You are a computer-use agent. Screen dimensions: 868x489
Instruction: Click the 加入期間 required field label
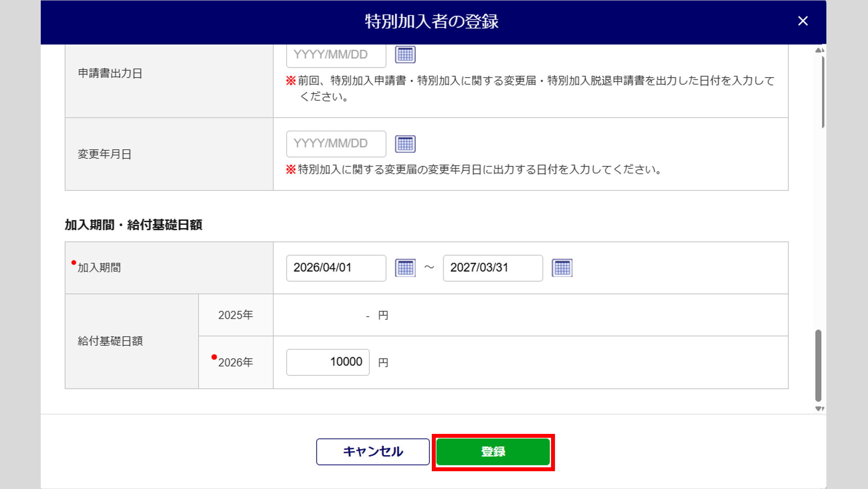tap(99, 268)
